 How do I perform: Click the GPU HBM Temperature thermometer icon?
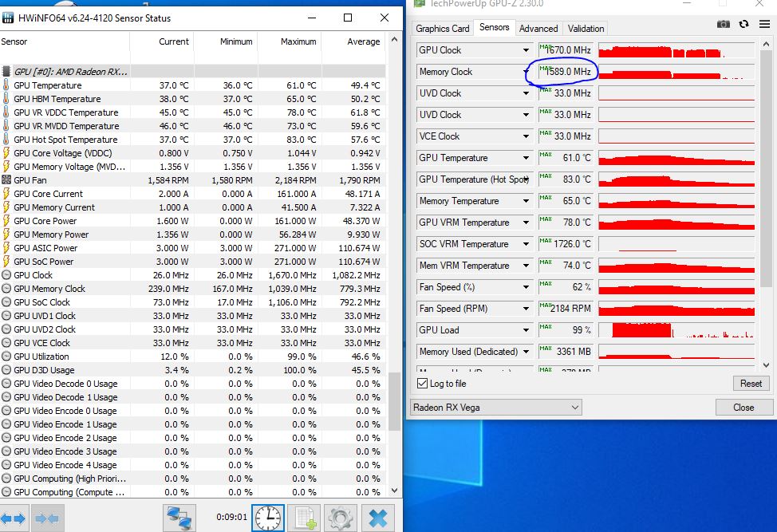click(x=6, y=99)
